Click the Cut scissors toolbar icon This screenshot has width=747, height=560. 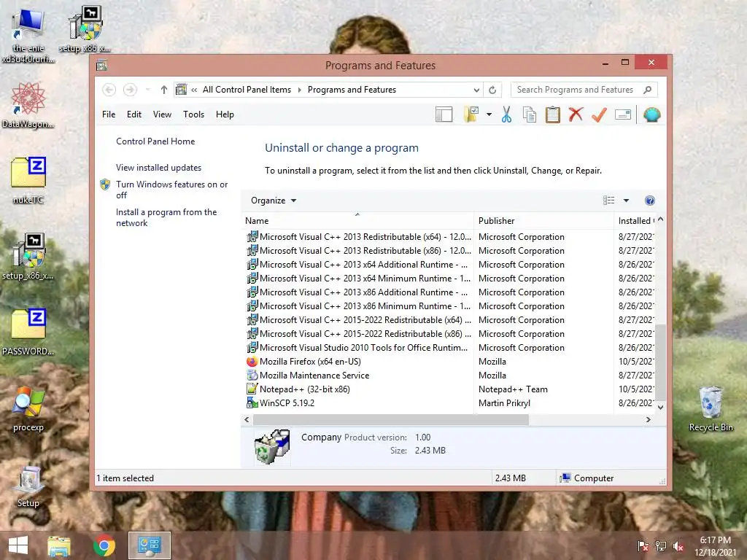(x=506, y=114)
